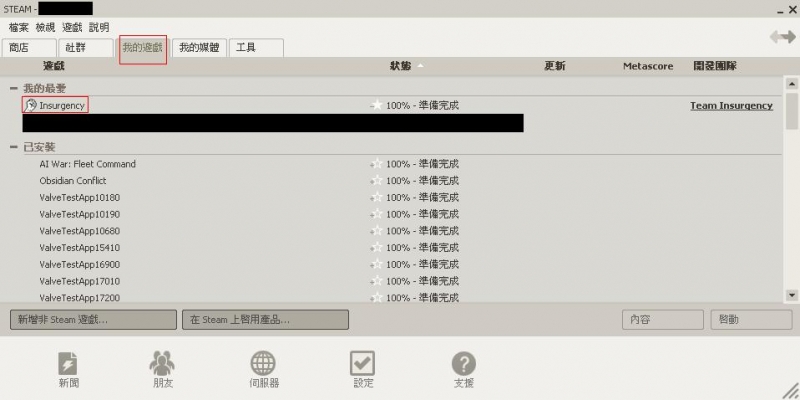Switch to the 我的遊戲 tab
This screenshot has width=800, height=400.
click(143, 49)
